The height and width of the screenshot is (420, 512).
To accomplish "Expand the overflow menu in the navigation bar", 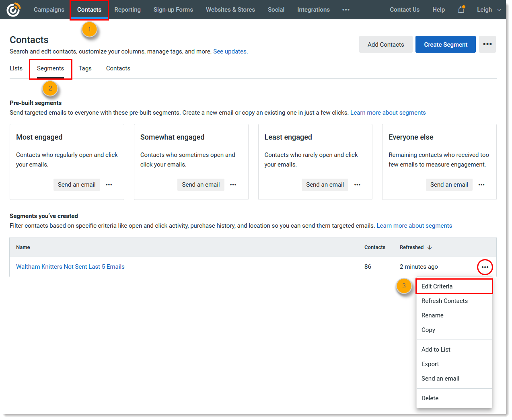I will [345, 9].
